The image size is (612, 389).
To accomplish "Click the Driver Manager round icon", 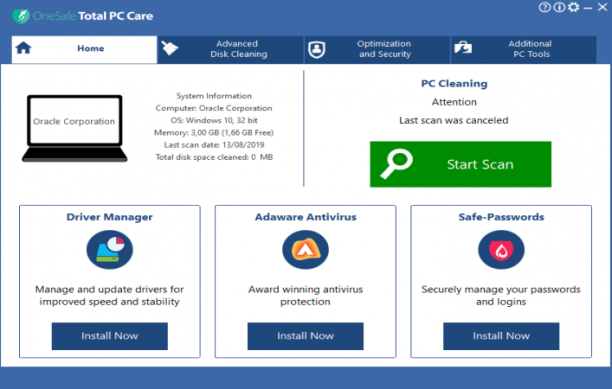I will tap(110, 250).
